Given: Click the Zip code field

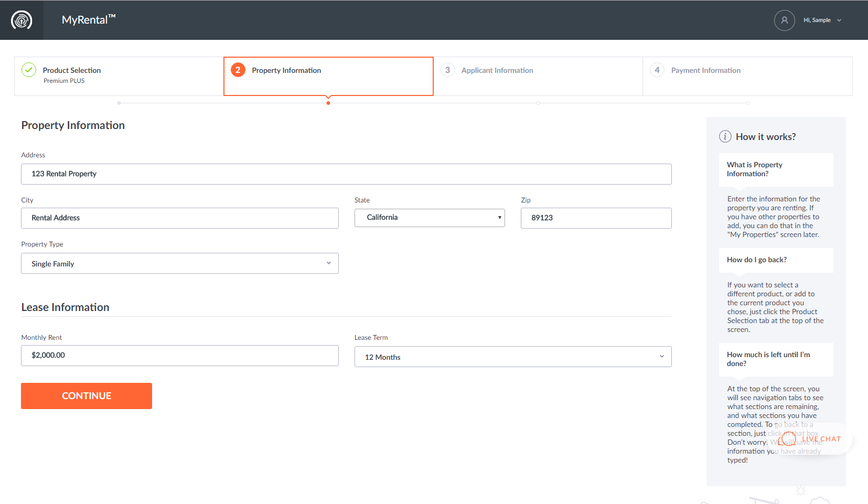Looking at the screenshot, I should [595, 218].
